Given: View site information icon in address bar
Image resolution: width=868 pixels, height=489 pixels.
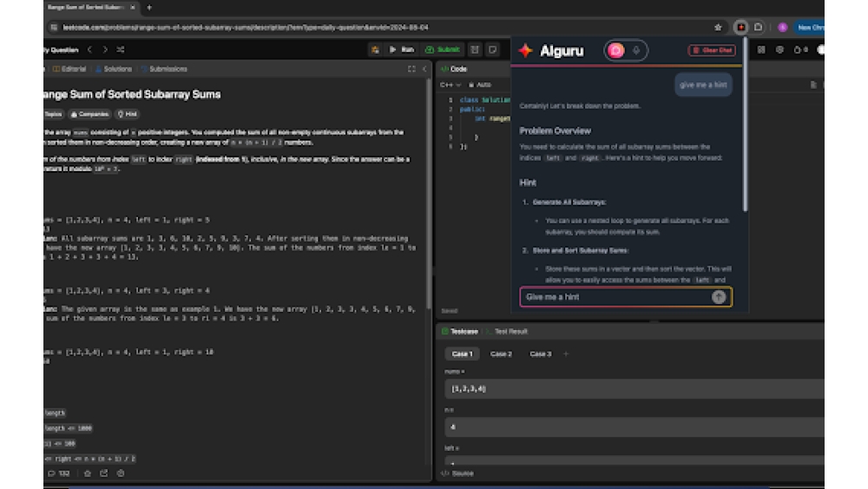Looking at the screenshot, I should click(54, 27).
